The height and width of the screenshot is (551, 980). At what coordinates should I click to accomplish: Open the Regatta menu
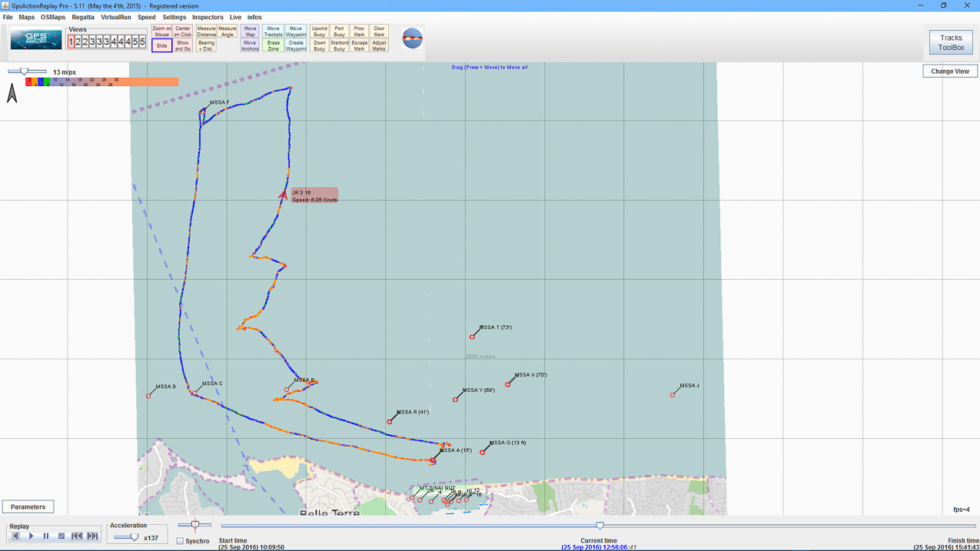(x=83, y=17)
